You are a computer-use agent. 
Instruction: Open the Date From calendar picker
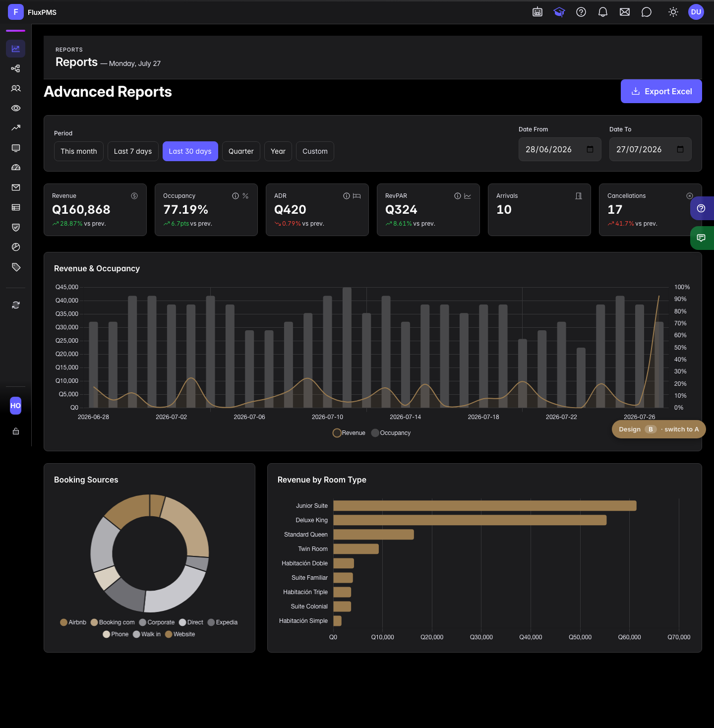[x=590, y=149]
